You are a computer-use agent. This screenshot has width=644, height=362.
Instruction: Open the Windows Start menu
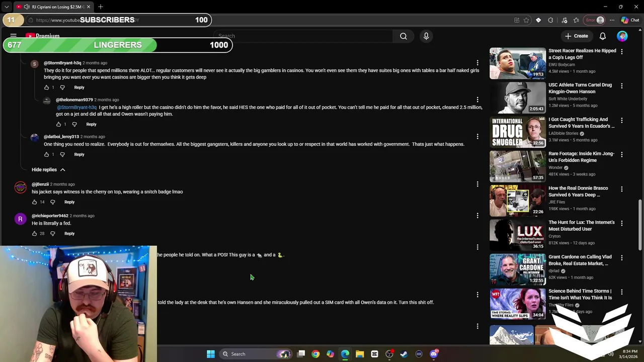pyautogui.click(x=211, y=354)
